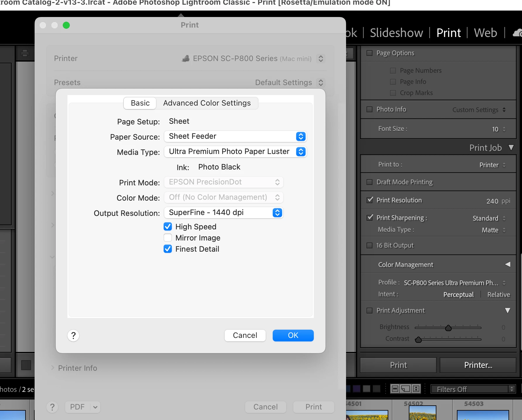Click Lightroom's Print button in right panel
This screenshot has height=420, width=522.
[398, 365]
